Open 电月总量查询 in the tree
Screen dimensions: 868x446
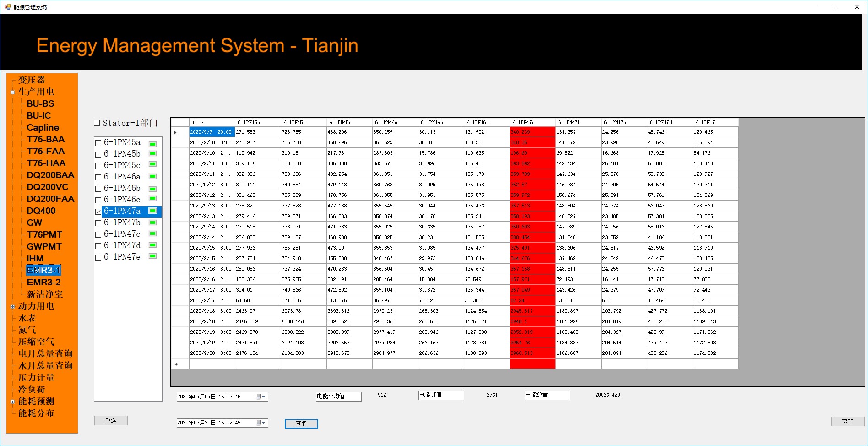pyautogui.click(x=45, y=354)
